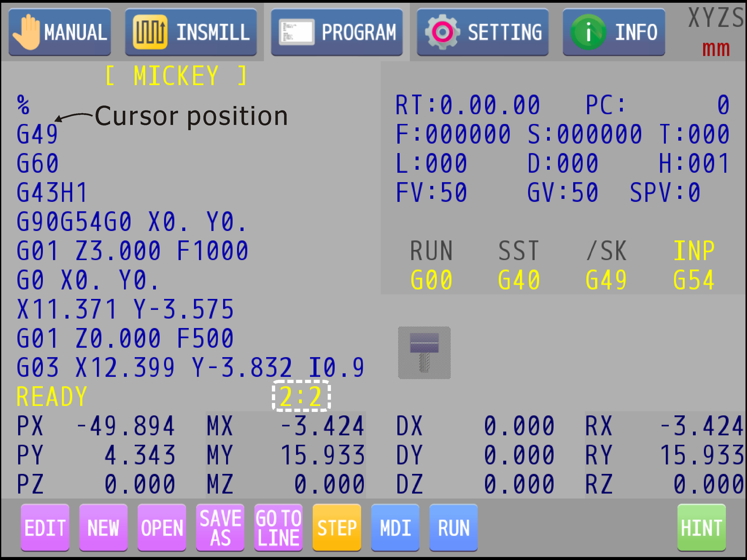
Task: Show help with green HINT button
Action: pos(701,527)
